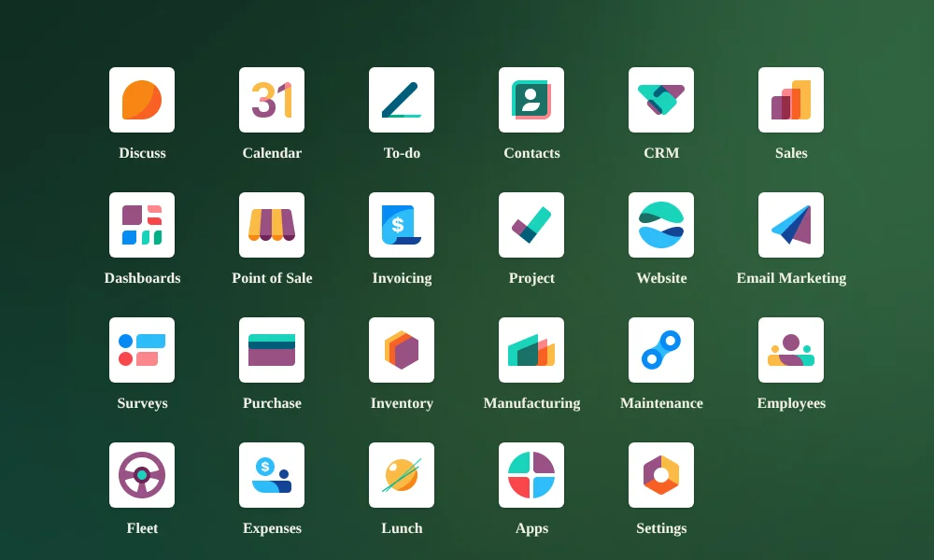
Task: Open the Inventory box icon
Action: pyautogui.click(x=402, y=350)
